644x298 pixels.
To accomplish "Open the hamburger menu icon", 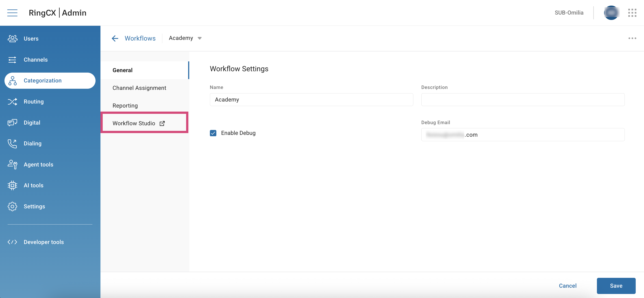I will [12, 13].
